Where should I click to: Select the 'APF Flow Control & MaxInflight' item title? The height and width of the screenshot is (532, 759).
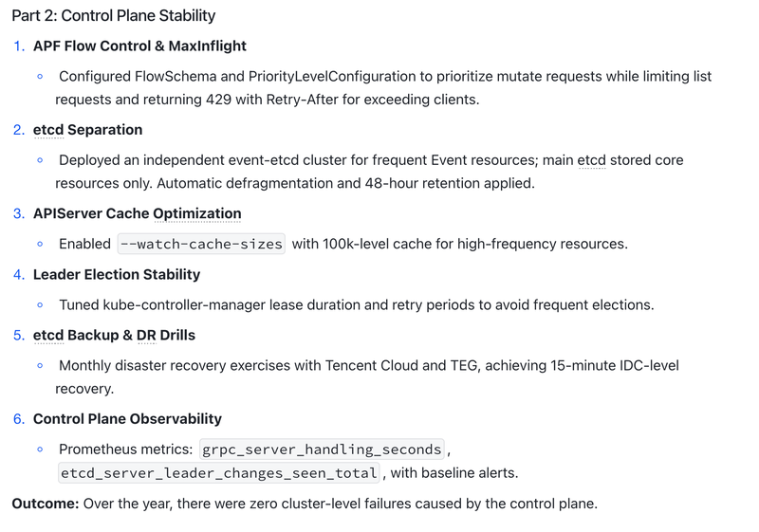pos(139,46)
